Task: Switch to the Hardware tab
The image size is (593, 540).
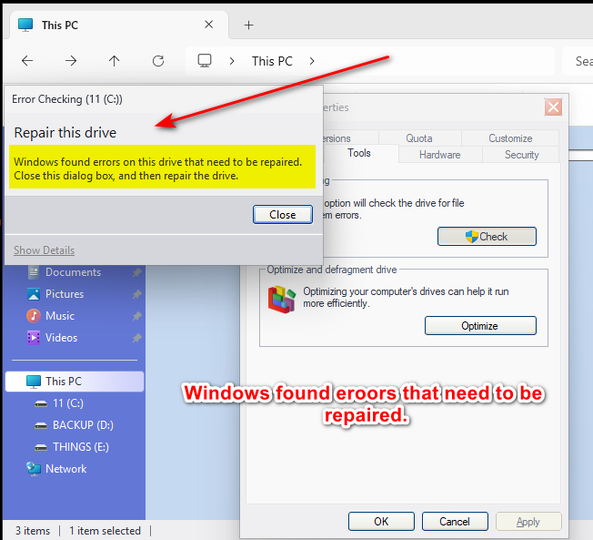Action: pos(440,155)
